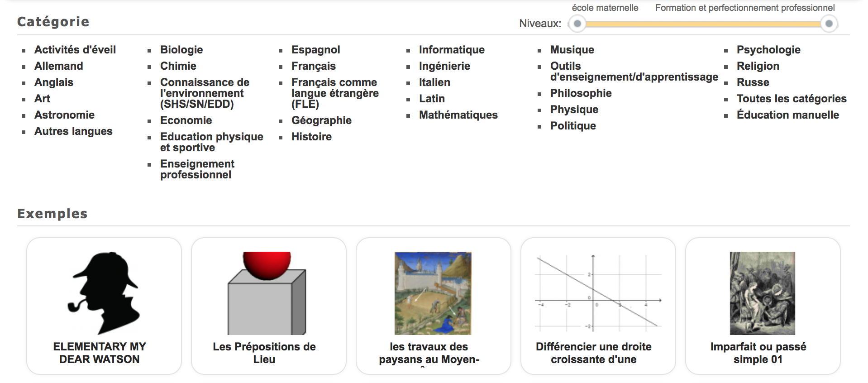
Task: Open the Mathématiques category
Action: point(458,115)
